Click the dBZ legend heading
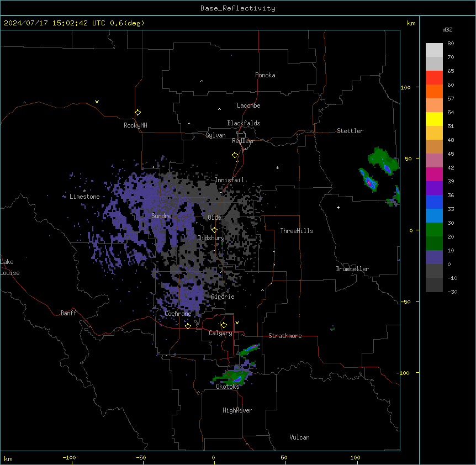Image resolution: width=476 pixels, height=465 pixels. tap(447, 30)
